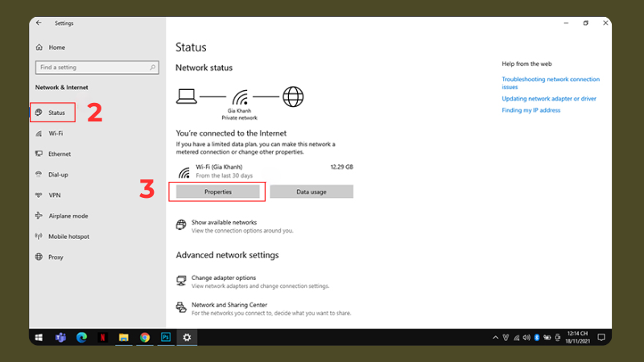Screen dimensions: 644x362
Task: Open Updating network adapter or driver link
Action: click(x=549, y=98)
